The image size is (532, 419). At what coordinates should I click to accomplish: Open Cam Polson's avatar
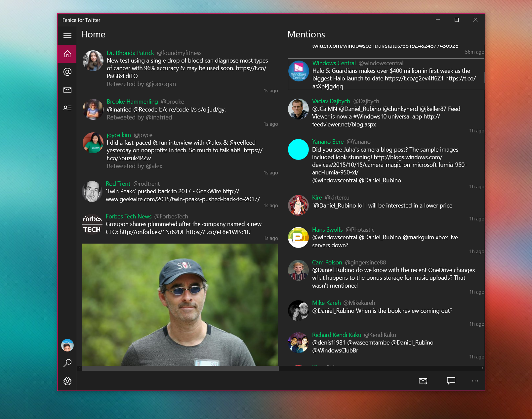point(298,270)
